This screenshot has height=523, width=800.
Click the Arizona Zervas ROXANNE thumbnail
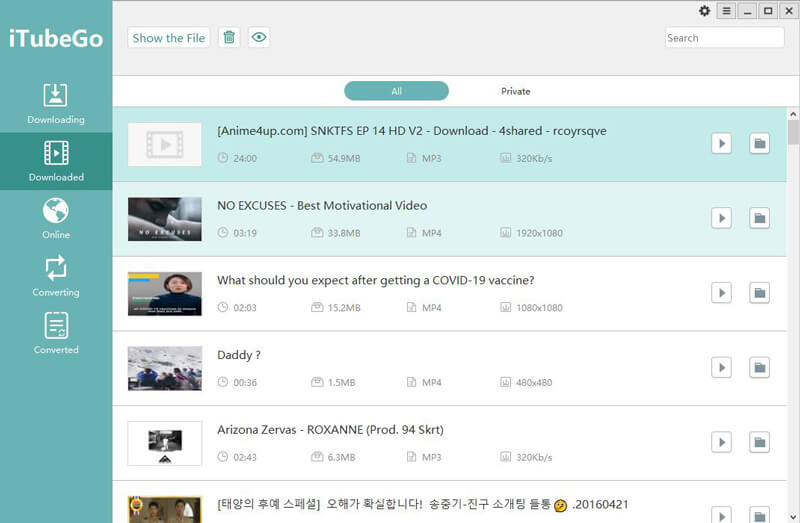pyautogui.click(x=165, y=443)
